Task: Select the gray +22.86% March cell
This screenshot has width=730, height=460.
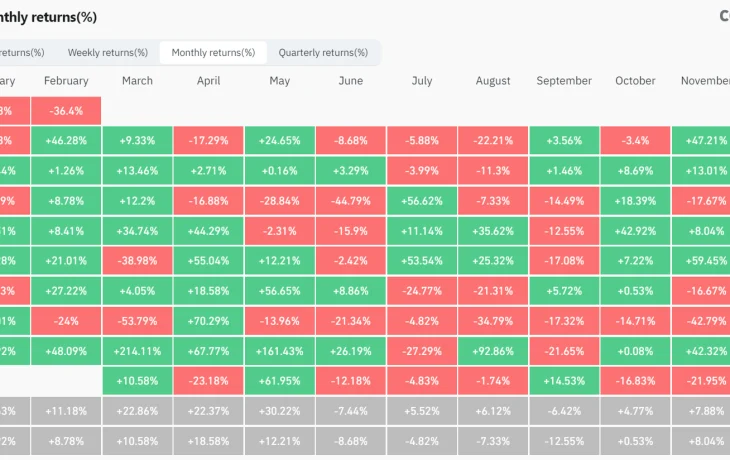Action: tap(137, 411)
